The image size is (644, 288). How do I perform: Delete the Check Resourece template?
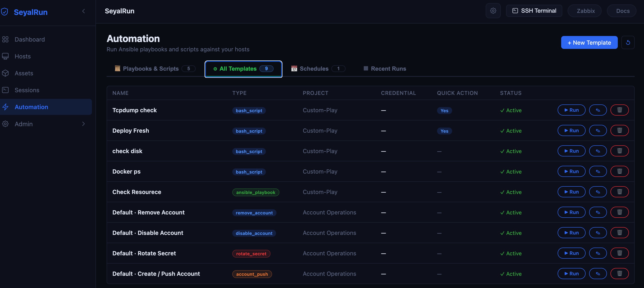coord(620,192)
